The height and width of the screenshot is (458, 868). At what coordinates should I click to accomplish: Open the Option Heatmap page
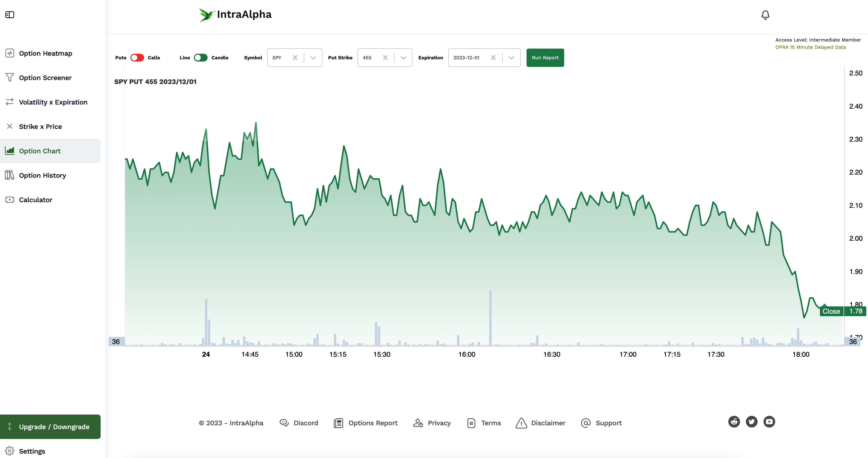45,53
